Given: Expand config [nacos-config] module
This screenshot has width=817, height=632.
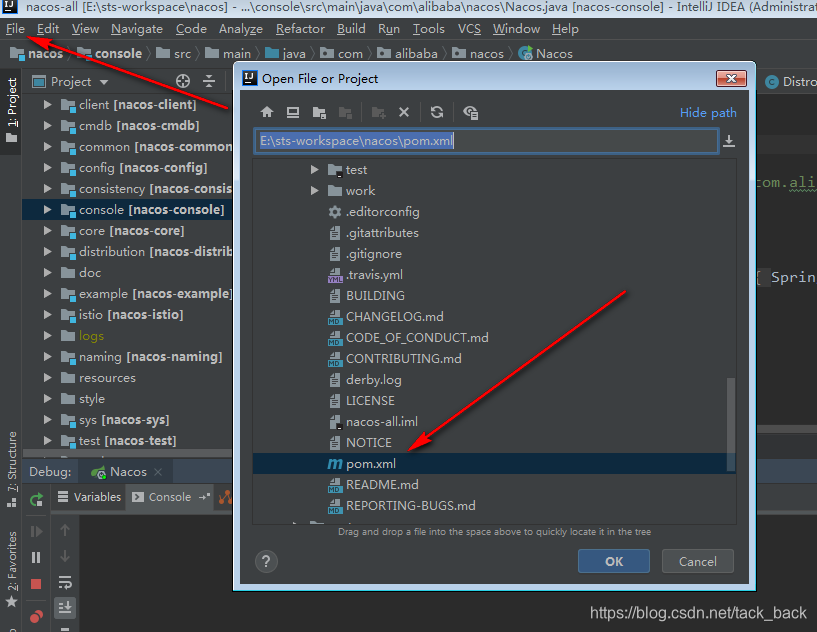Looking at the screenshot, I should (x=47, y=167).
